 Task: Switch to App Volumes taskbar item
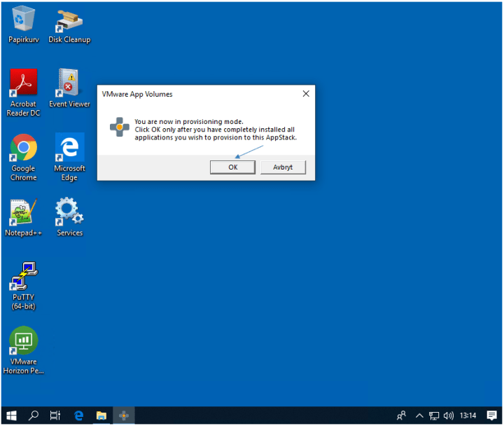pyautogui.click(x=124, y=415)
